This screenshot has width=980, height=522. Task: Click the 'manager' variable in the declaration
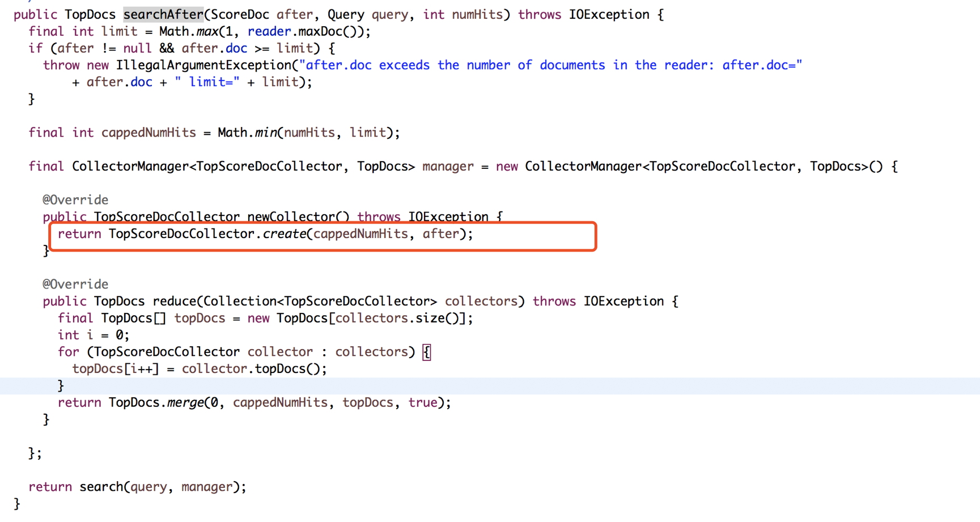click(448, 167)
